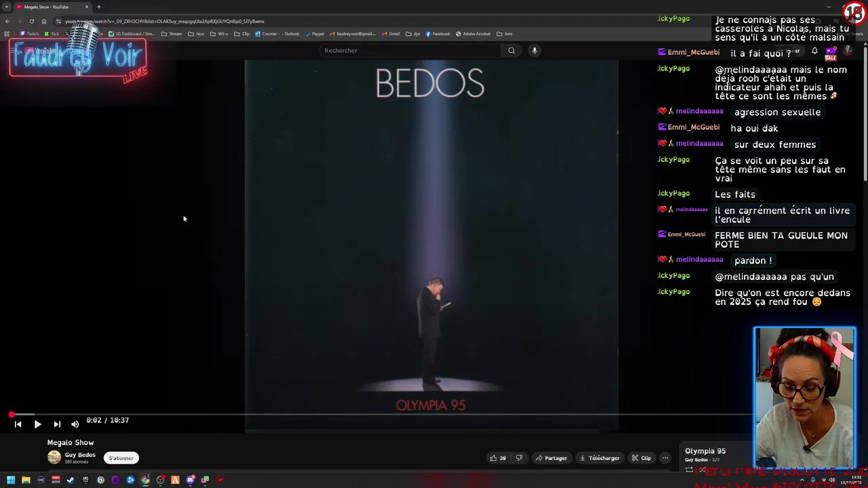Open the dys bookmarks folder

click(x=413, y=34)
